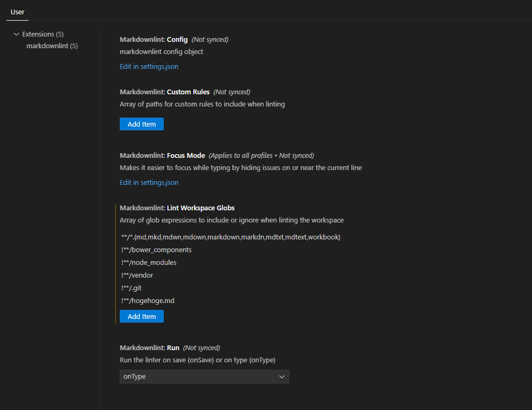
Task: Select the !**/bower_components glob entry
Action: click(156, 249)
